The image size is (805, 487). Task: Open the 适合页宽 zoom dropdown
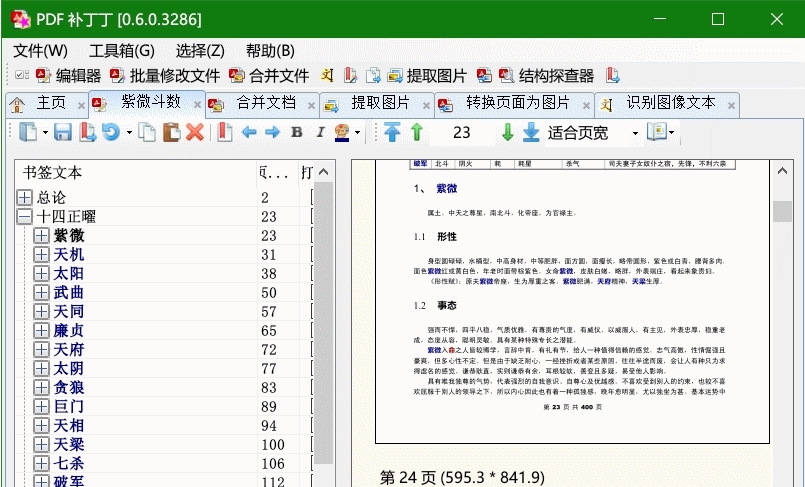point(636,133)
